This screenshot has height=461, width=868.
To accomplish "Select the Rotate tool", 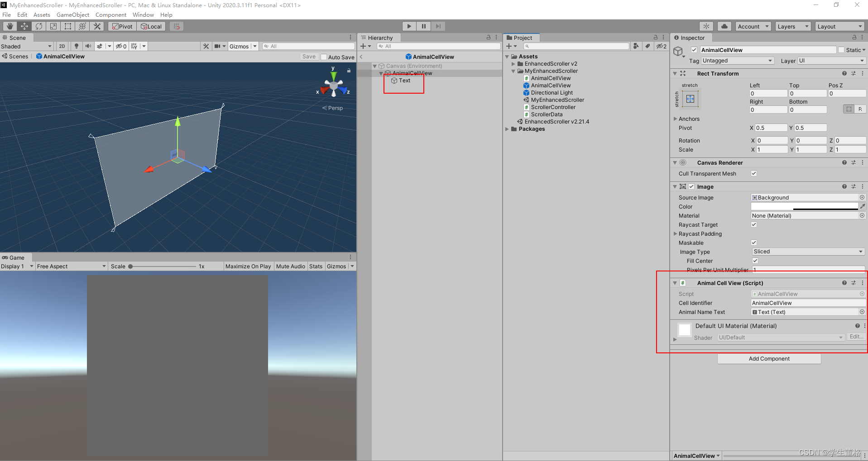I will [x=38, y=26].
